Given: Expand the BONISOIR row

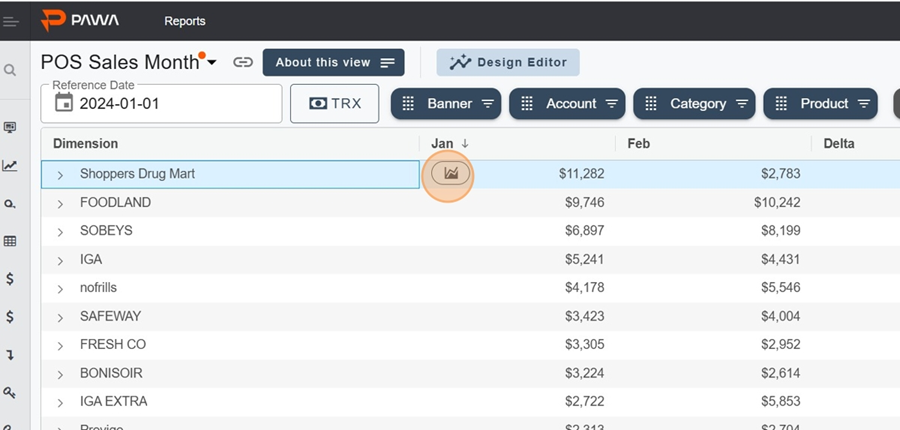Looking at the screenshot, I should tap(60, 374).
